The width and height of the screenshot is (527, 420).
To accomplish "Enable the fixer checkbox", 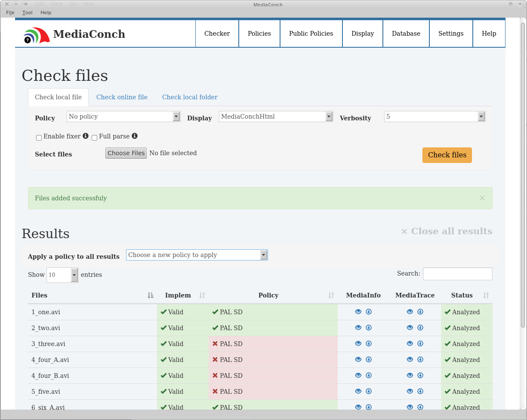I will (x=39, y=138).
